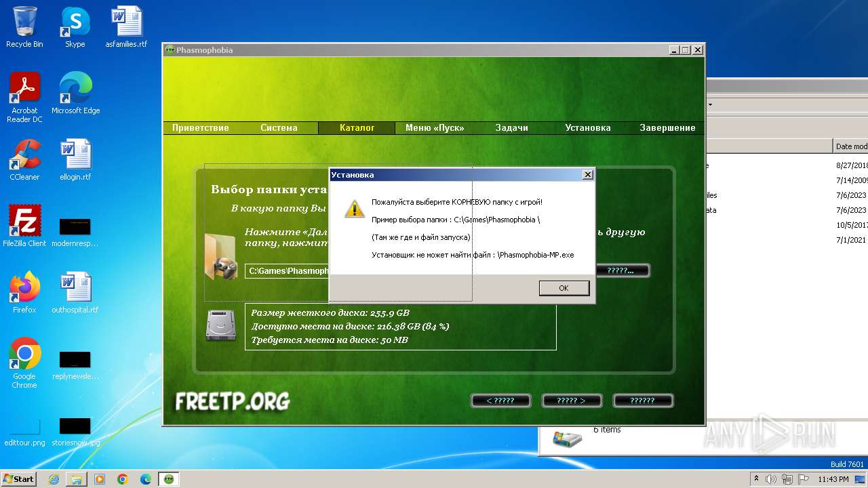Open Internet Explorer from taskbar
The width and height of the screenshot is (868, 488).
pos(54,479)
